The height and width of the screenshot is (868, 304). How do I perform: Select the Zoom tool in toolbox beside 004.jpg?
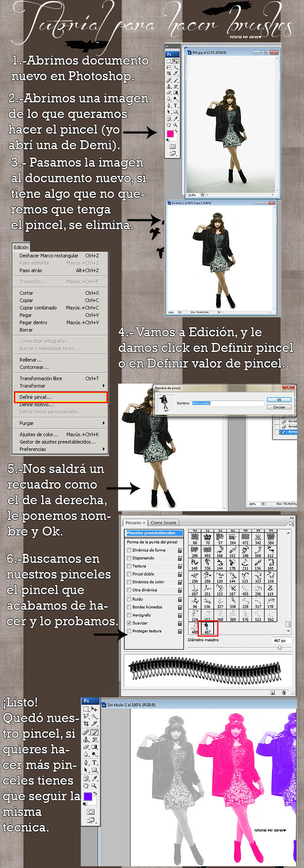(x=175, y=125)
